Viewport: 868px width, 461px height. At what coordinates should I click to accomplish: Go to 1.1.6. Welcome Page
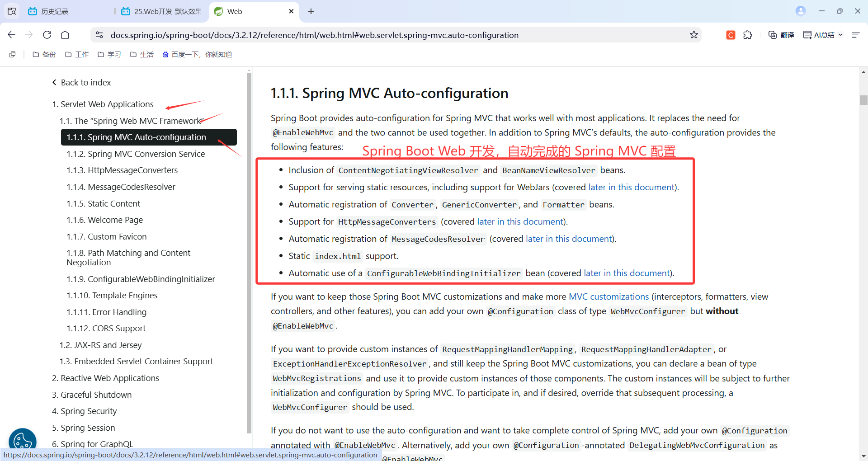104,220
